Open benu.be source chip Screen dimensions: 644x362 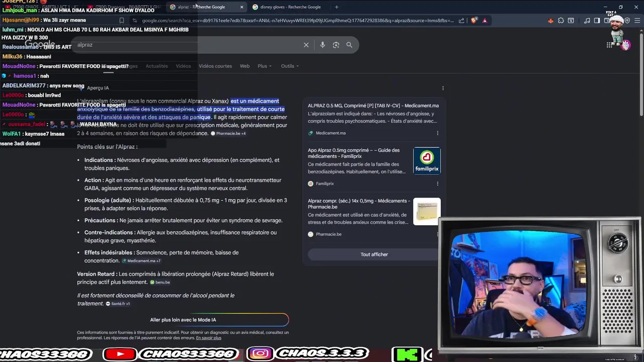point(160,283)
